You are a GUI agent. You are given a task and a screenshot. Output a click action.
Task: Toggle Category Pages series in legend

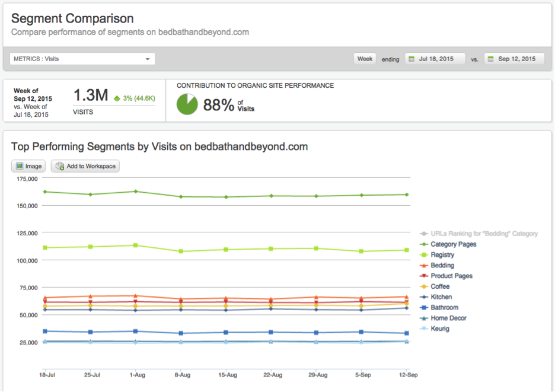click(x=448, y=244)
